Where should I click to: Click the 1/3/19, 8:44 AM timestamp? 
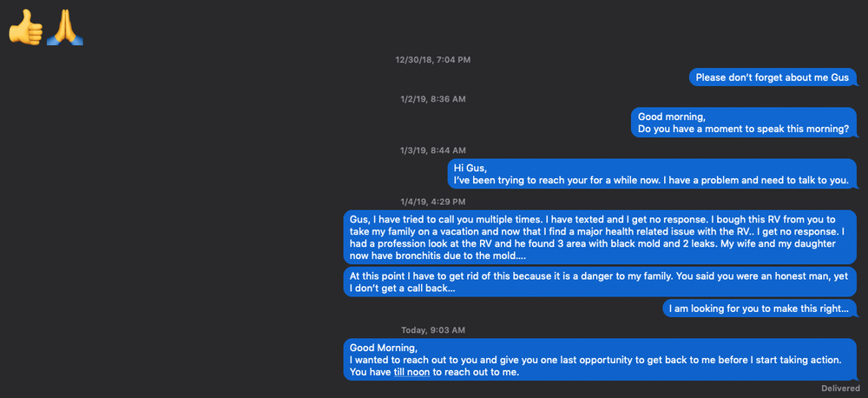(432, 150)
